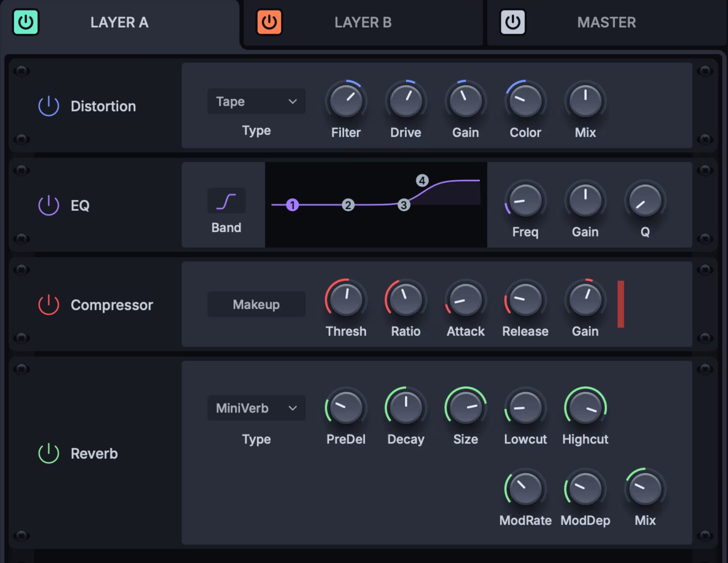Viewport: 728px width, 563px height.
Task: Click the Distortion Gain knob
Action: click(x=466, y=101)
